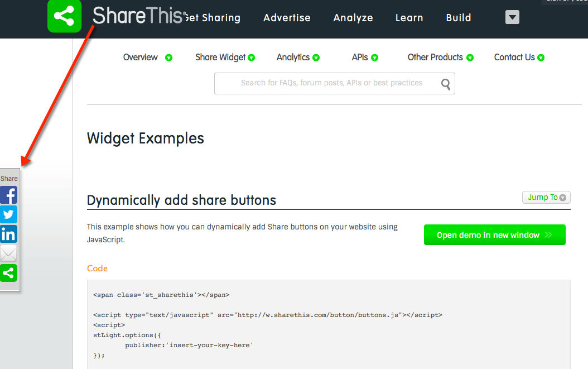Open the green ShareThis sidebar share icon
The height and width of the screenshot is (369, 588).
coord(8,273)
